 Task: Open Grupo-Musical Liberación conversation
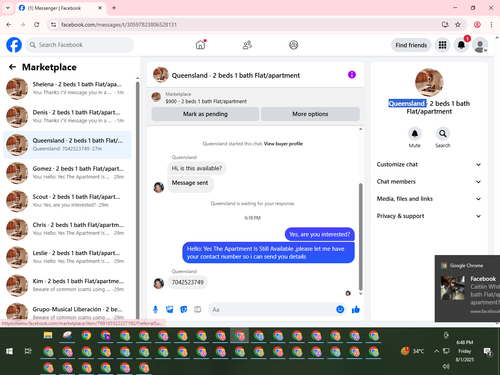pyautogui.click(x=67, y=311)
